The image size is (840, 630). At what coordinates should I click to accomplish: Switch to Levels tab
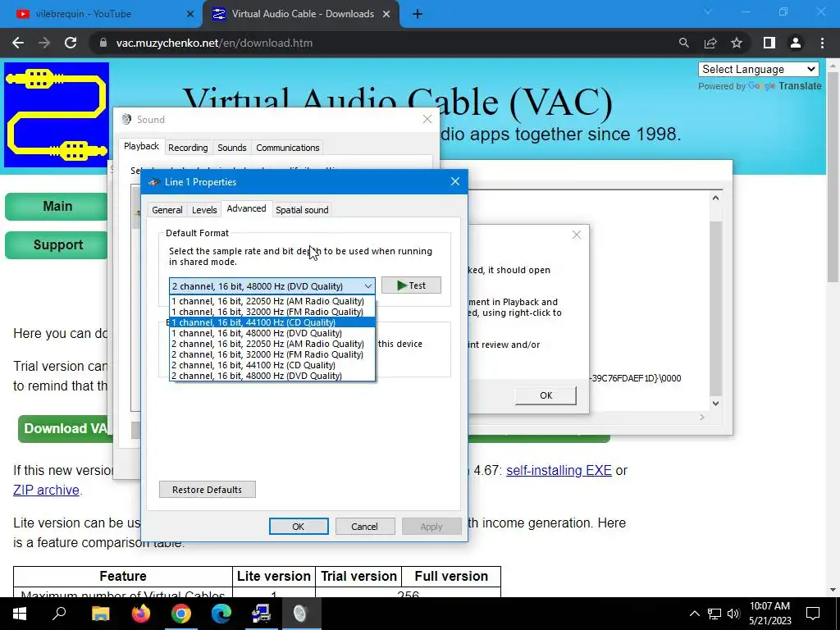204,210
